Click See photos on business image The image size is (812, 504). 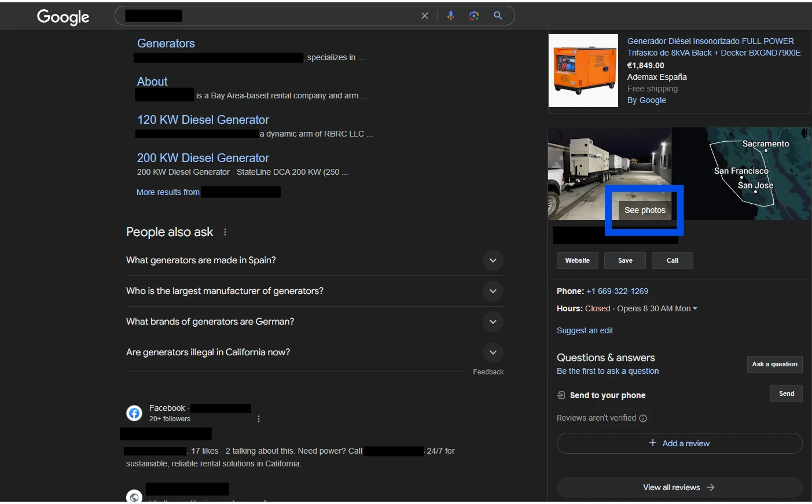pos(645,210)
